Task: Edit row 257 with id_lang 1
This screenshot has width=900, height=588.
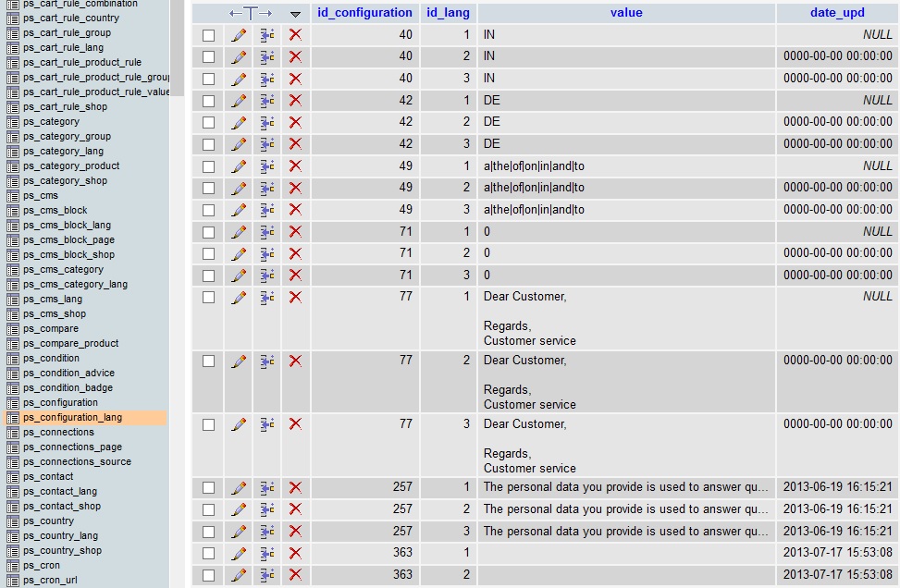Action: tap(239, 487)
